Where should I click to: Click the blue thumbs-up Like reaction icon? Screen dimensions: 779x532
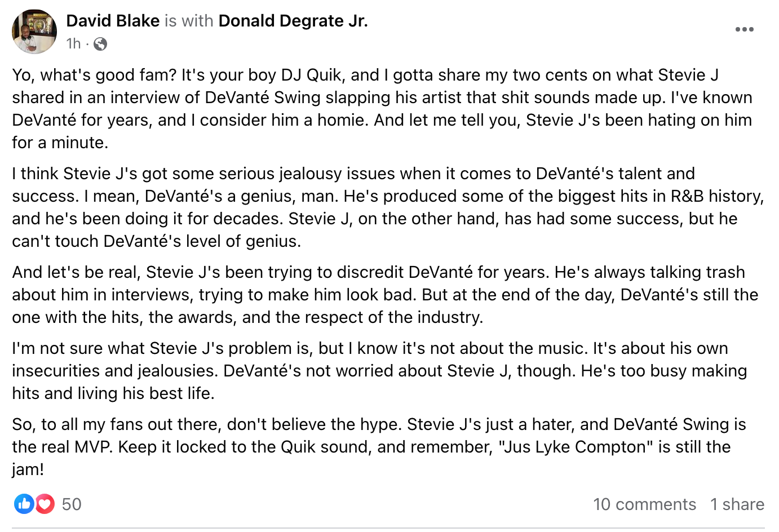[24, 504]
